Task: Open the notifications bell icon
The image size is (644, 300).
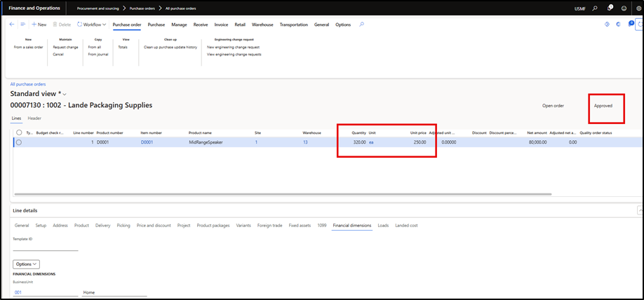Action: (x=609, y=8)
